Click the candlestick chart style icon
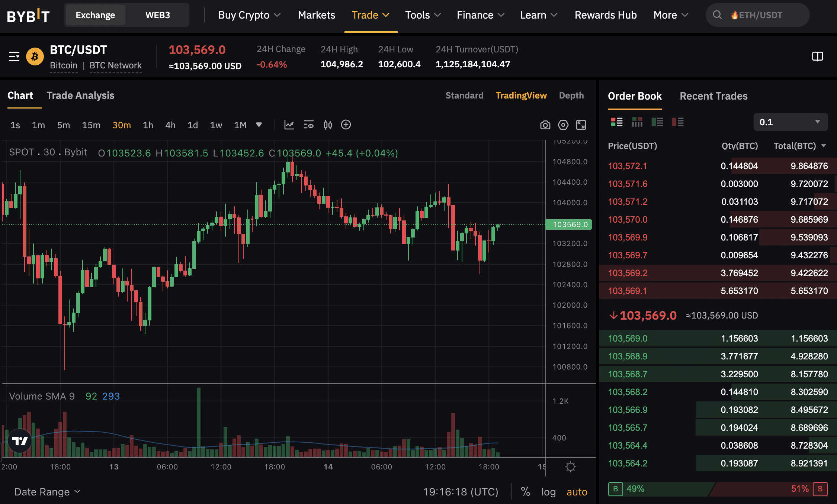The height and width of the screenshot is (504, 837). [x=327, y=125]
